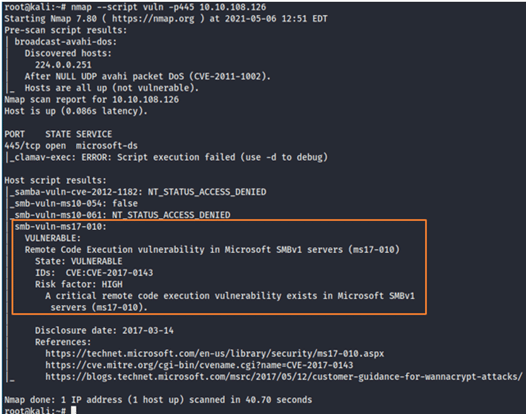
Task: Click the State: VULNERABLE line
Action: tap(78, 261)
